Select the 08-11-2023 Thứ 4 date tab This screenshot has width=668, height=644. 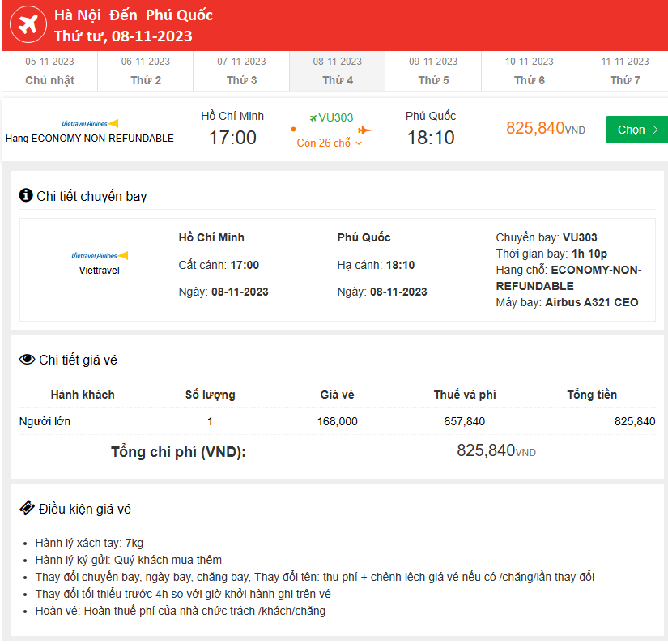pyautogui.click(x=338, y=70)
